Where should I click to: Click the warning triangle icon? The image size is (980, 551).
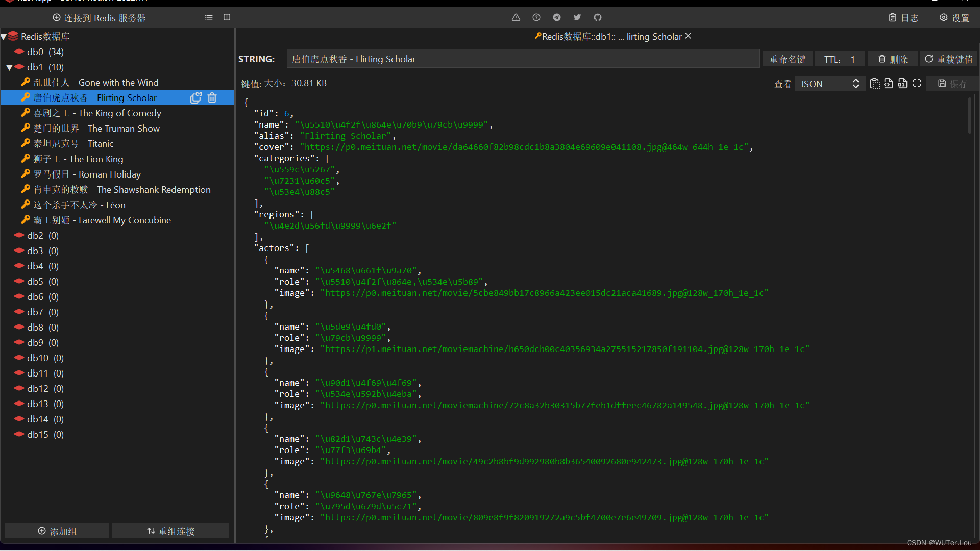click(x=516, y=18)
